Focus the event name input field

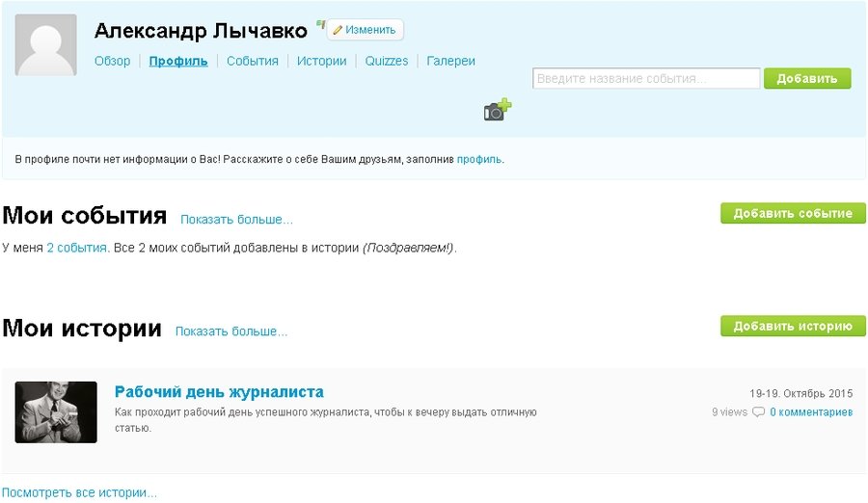click(646, 79)
